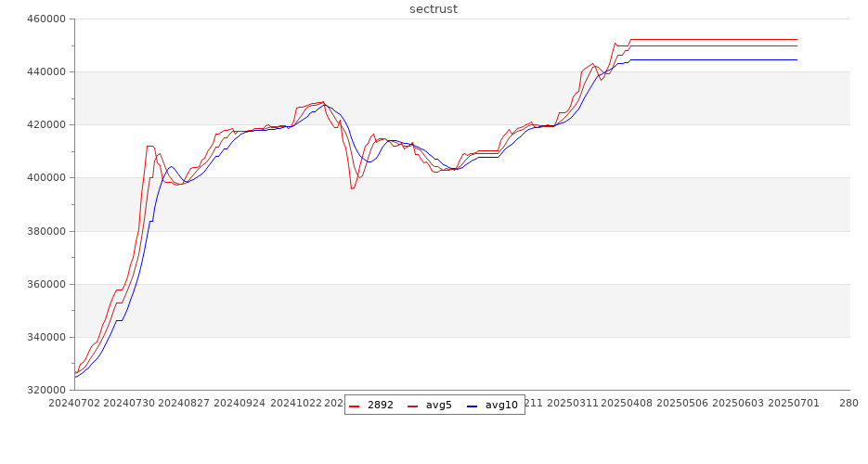The height and width of the screenshot is (464, 868).
Task: Click the blue swatch beside avg10
Action: click(472, 406)
